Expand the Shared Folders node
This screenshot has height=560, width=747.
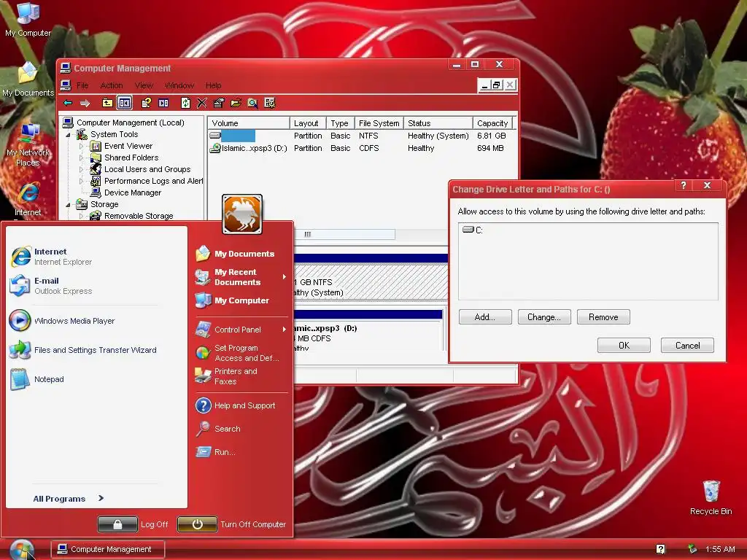click(82, 157)
